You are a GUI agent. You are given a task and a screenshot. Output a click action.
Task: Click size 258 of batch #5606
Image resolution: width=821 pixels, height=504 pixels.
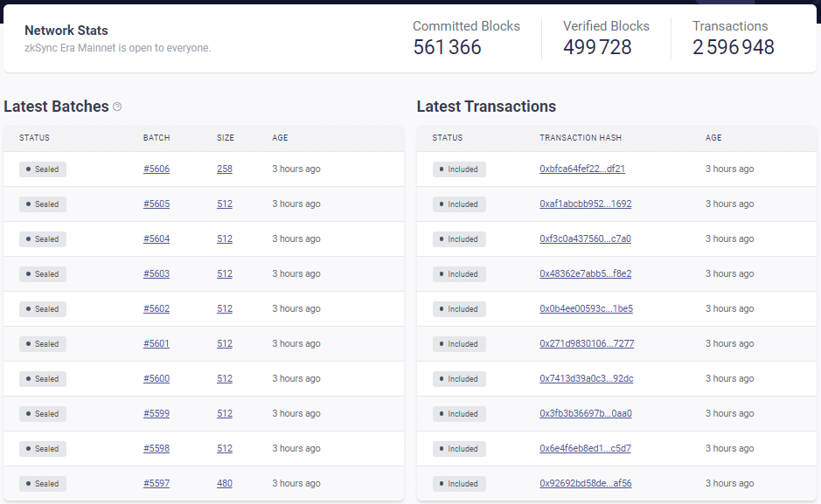(225, 169)
